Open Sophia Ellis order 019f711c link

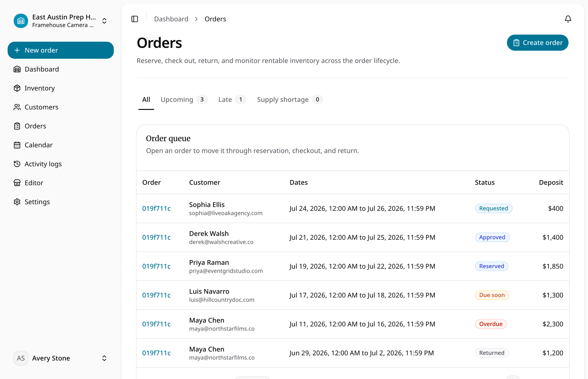[156, 208]
